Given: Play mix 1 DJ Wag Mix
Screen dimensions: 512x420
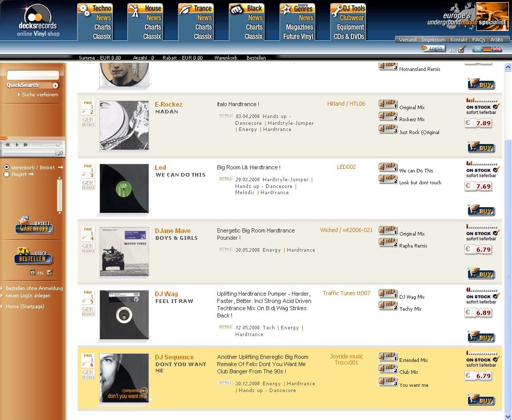Looking at the screenshot, I should click(x=388, y=294).
